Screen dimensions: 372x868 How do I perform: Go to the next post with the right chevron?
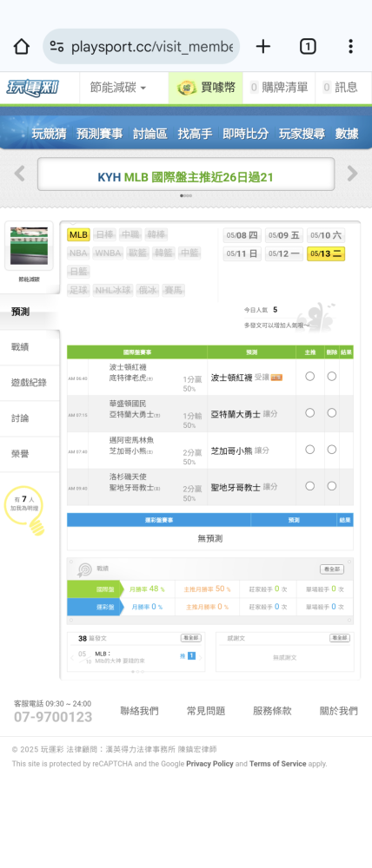point(201,657)
